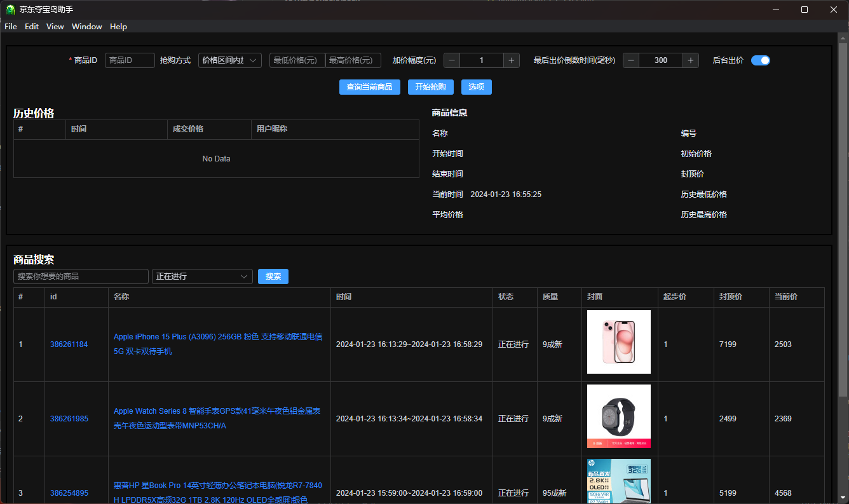The height and width of the screenshot is (504, 849).
Task: Click the 选项 button
Action: click(x=477, y=87)
